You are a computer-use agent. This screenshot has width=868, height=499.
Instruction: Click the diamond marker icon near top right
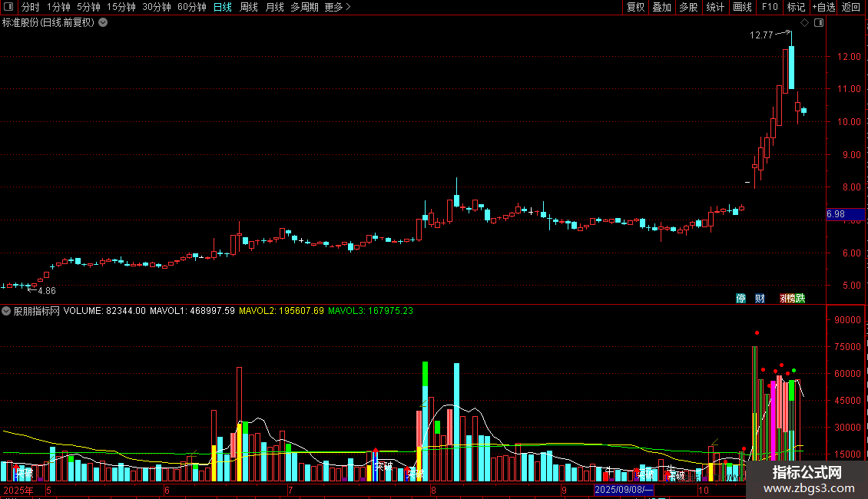805,23
